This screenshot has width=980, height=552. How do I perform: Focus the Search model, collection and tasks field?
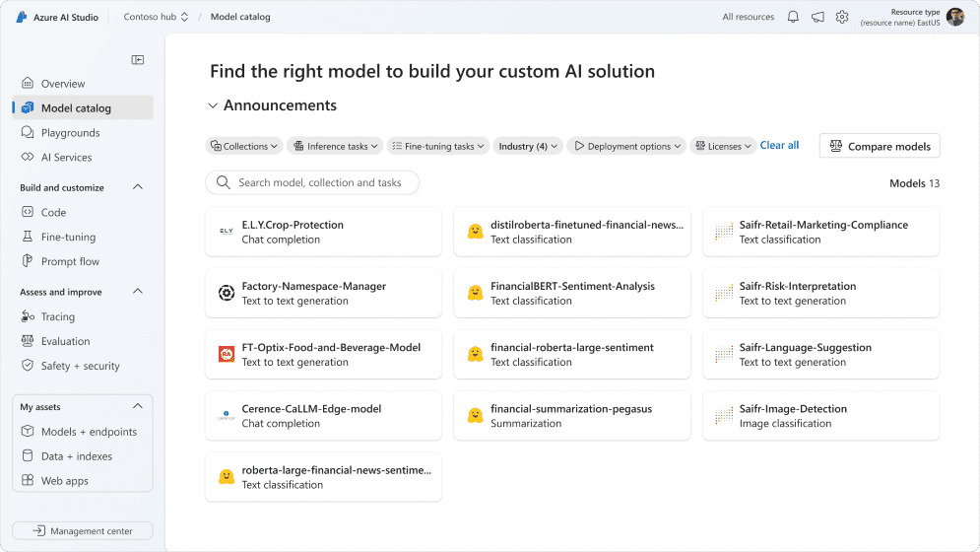tap(312, 182)
